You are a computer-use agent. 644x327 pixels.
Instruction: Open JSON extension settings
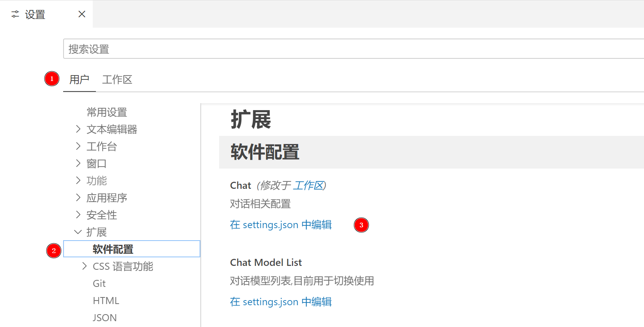[104, 318]
